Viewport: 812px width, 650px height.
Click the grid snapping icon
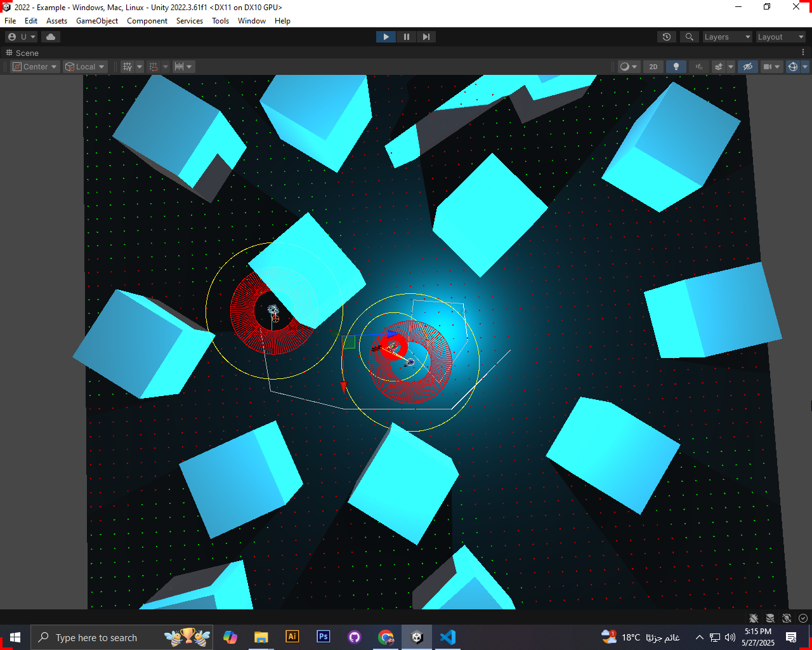pos(154,67)
